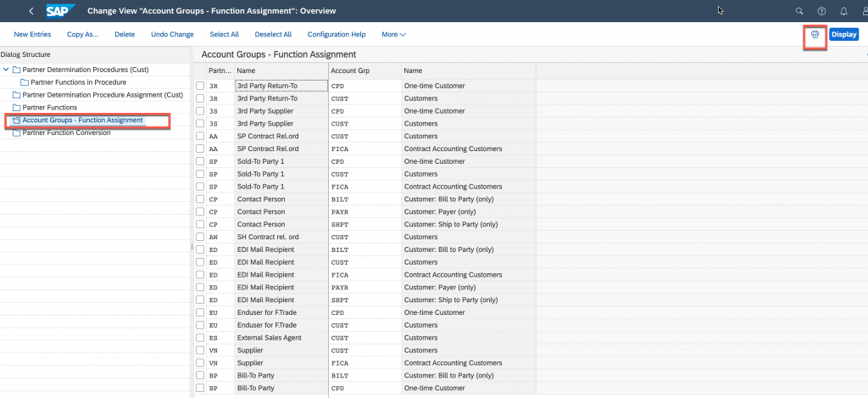Open the More dropdown menu
Screen dimensions: 868x398
click(x=393, y=34)
